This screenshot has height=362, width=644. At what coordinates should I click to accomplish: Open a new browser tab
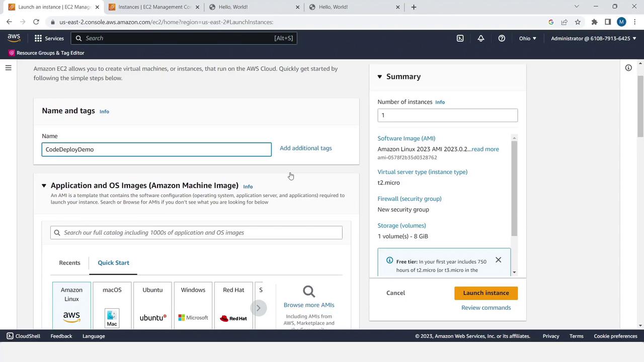click(x=414, y=7)
